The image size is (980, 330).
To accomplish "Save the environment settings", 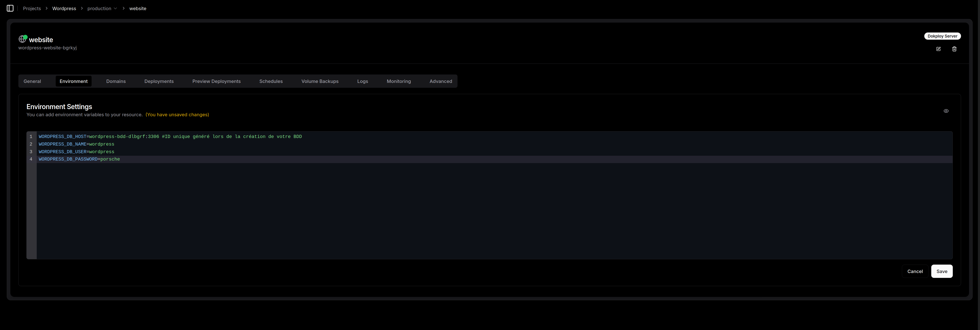I will (x=942, y=272).
